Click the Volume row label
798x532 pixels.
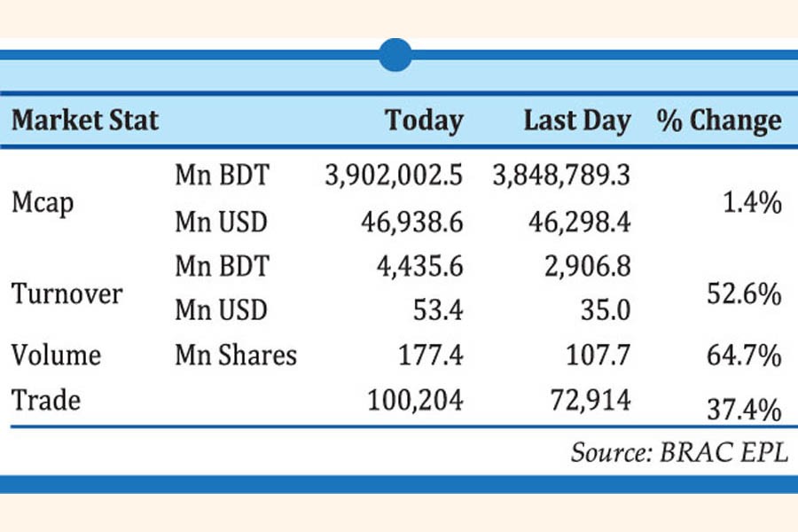[56, 356]
